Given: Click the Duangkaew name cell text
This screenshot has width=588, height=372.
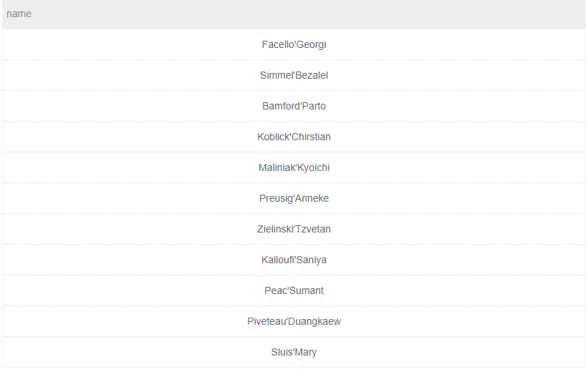Looking at the screenshot, I should coord(314,322).
